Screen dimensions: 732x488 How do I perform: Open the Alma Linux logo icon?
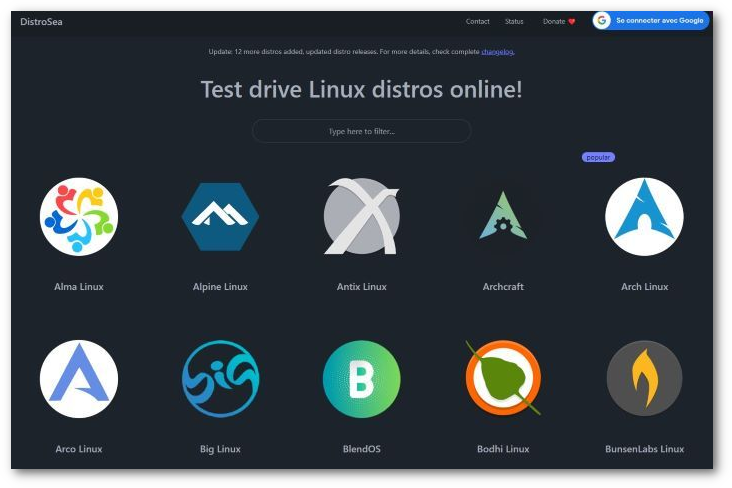(x=79, y=217)
